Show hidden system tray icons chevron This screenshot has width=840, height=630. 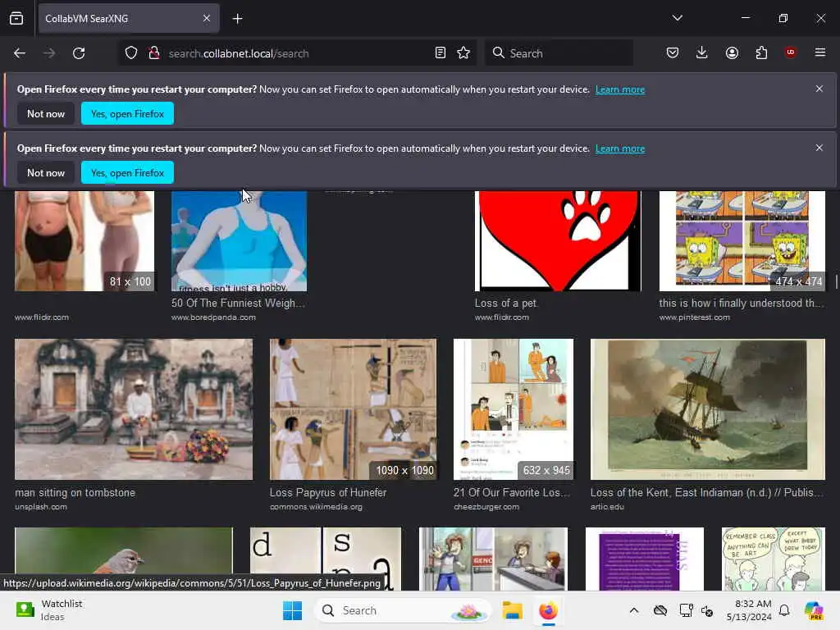(x=634, y=610)
